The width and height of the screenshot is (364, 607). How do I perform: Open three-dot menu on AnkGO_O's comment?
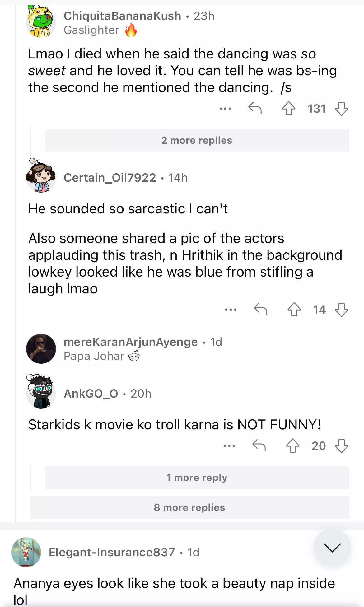click(x=229, y=446)
